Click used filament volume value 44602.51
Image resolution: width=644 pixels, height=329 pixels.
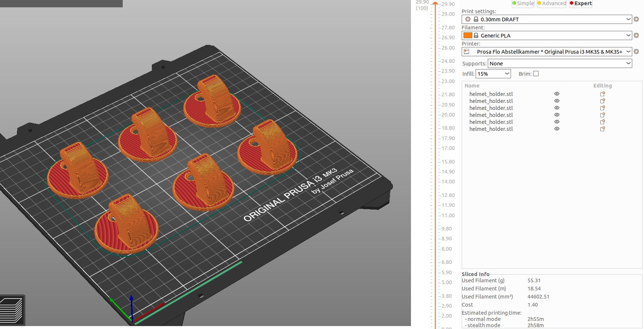click(539, 297)
